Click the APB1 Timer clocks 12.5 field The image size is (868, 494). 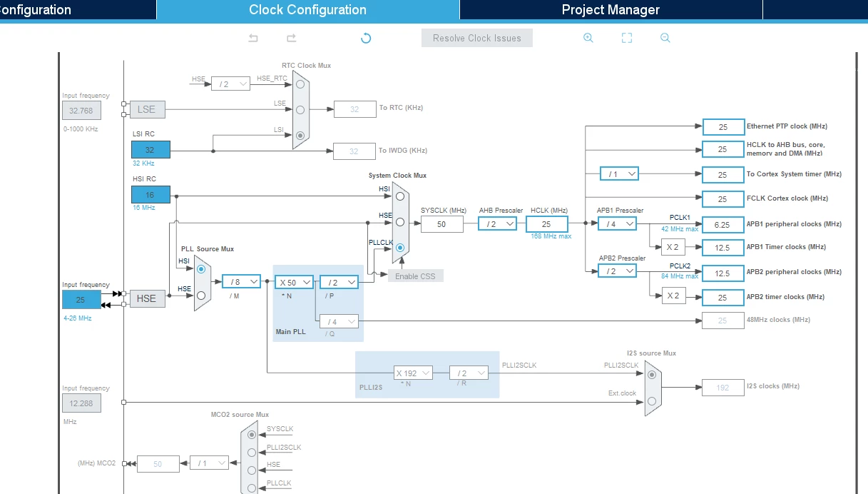coord(723,248)
